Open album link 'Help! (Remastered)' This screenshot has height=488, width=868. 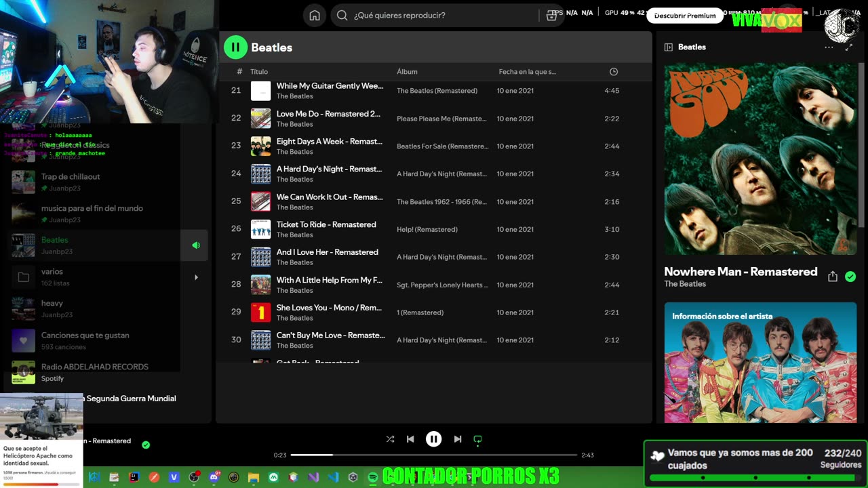(x=427, y=230)
